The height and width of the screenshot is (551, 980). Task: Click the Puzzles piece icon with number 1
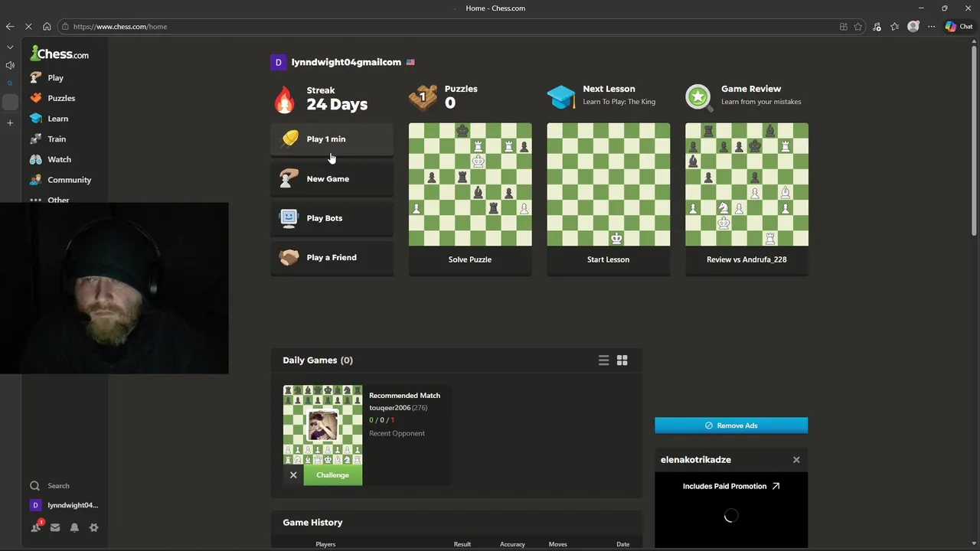(x=423, y=97)
